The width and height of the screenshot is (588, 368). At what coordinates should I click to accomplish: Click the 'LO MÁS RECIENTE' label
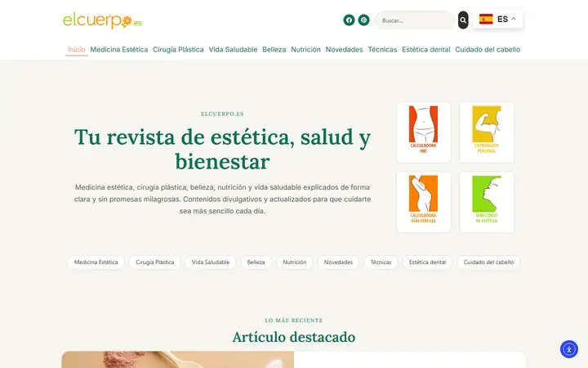(x=294, y=321)
